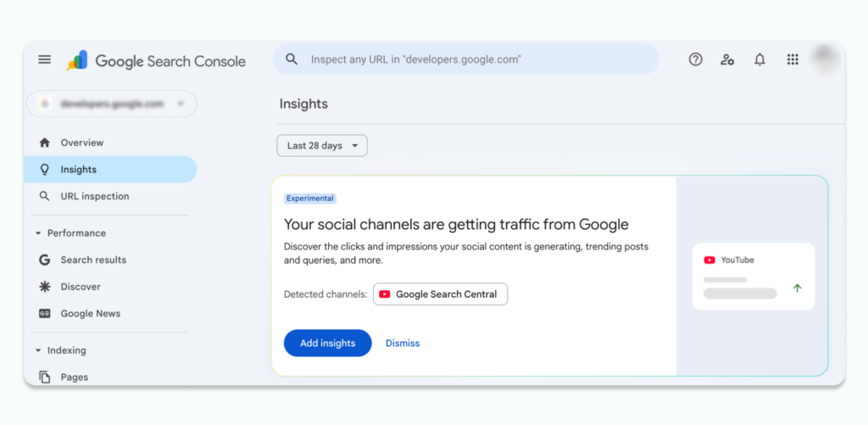Click the Insights lightbulb icon
The image size is (868, 425).
click(x=45, y=170)
